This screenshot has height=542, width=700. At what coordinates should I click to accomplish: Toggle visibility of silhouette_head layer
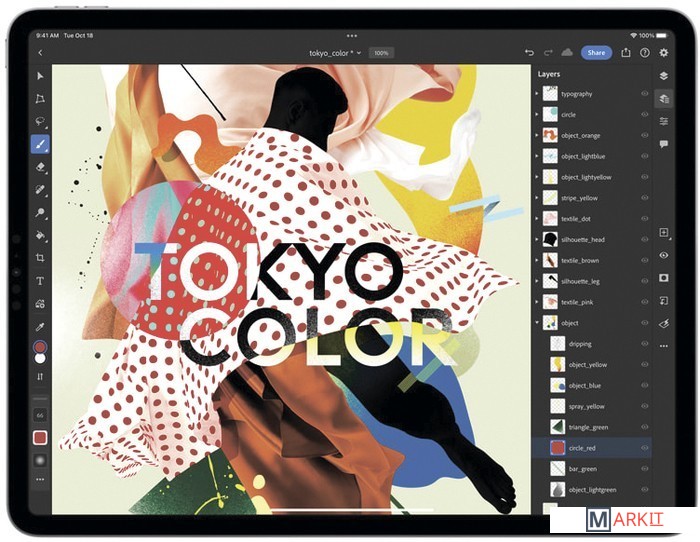pyautogui.click(x=644, y=240)
